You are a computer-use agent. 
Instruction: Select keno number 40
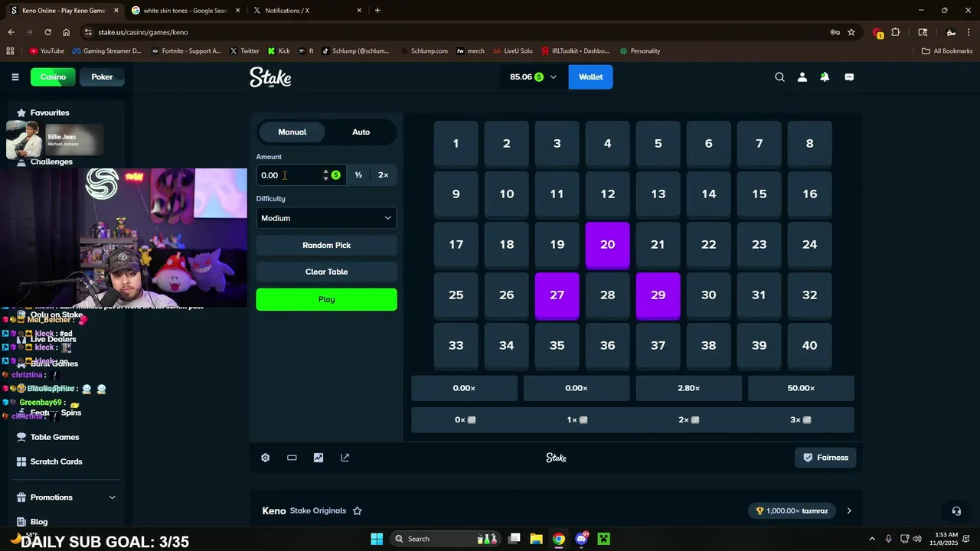point(809,347)
